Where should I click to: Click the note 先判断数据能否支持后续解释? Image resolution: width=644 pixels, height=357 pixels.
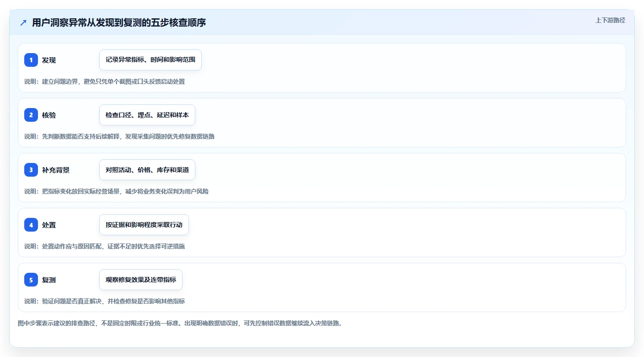tap(119, 136)
